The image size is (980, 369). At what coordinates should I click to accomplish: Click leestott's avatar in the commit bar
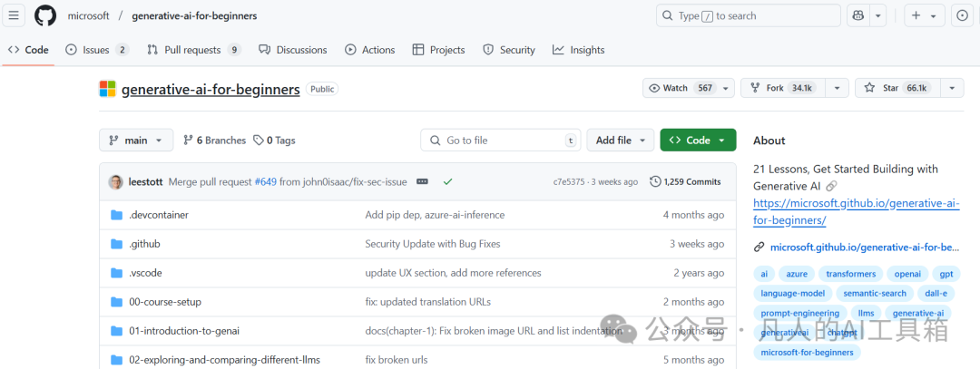[115, 182]
